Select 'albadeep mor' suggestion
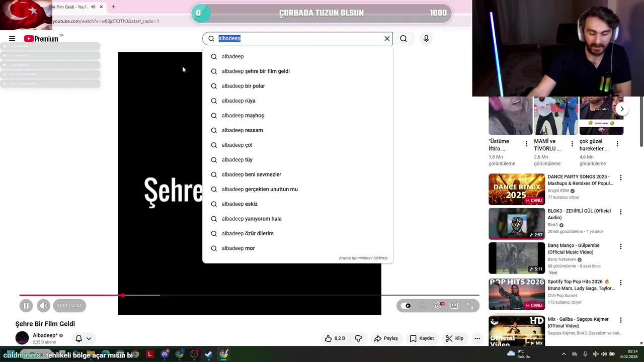Viewport: 644px width, 362px height. [297, 248]
